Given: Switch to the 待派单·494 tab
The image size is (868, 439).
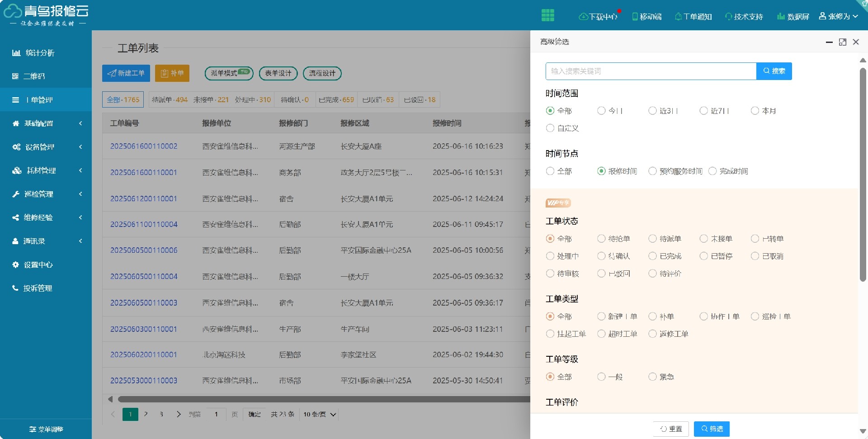Looking at the screenshot, I should click(170, 99).
